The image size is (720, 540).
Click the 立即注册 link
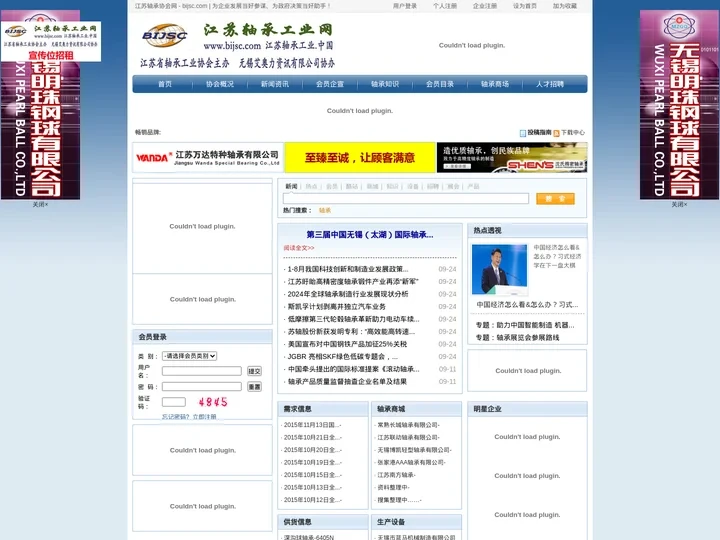[205, 416]
